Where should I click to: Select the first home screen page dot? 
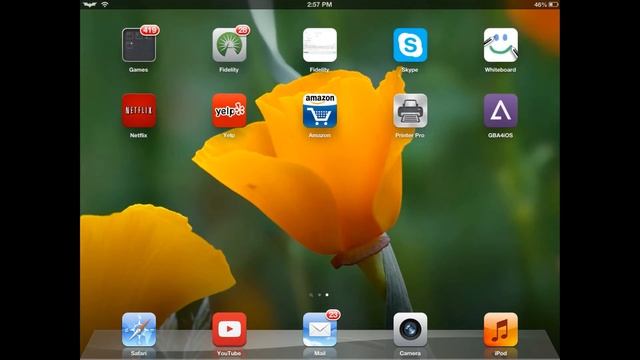[311, 295]
